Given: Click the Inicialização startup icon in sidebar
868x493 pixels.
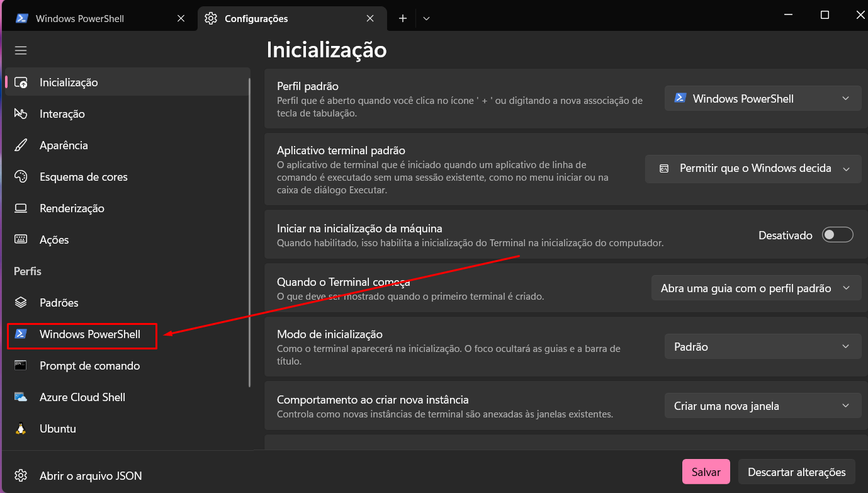Looking at the screenshot, I should [21, 82].
